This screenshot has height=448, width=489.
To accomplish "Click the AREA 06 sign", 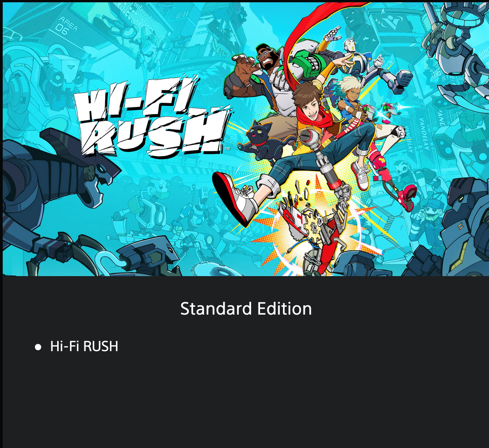I will pos(66,24).
